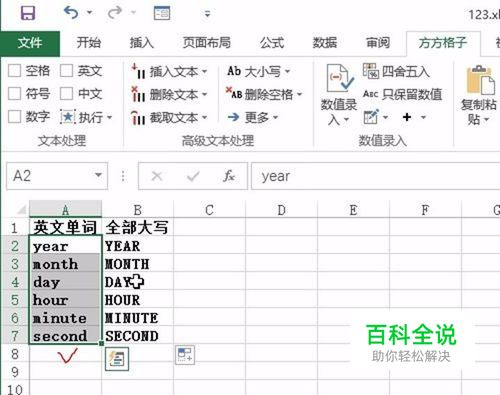Click the select all corner triangle
Screen dimensions: 500x395
click(x=21, y=210)
